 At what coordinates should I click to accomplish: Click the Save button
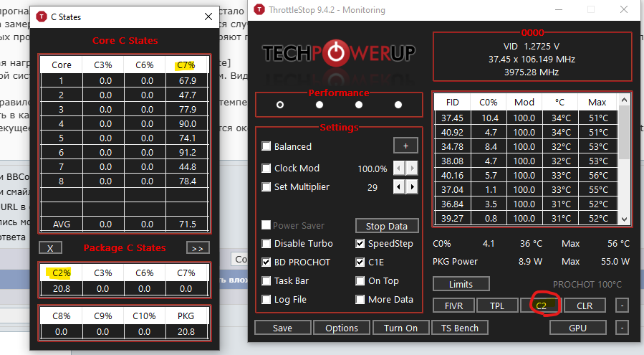click(x=282, y=328)
